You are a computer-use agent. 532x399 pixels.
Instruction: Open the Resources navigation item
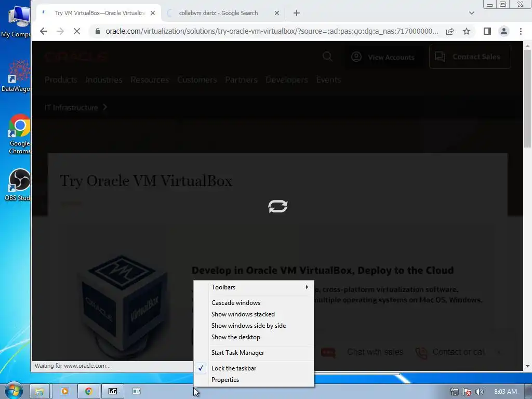tap(150, 79)
